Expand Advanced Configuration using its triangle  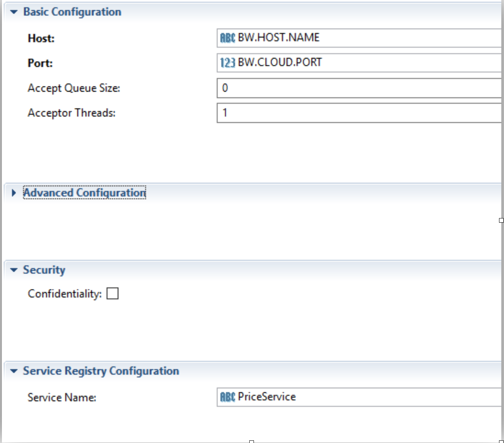(14, 193)
